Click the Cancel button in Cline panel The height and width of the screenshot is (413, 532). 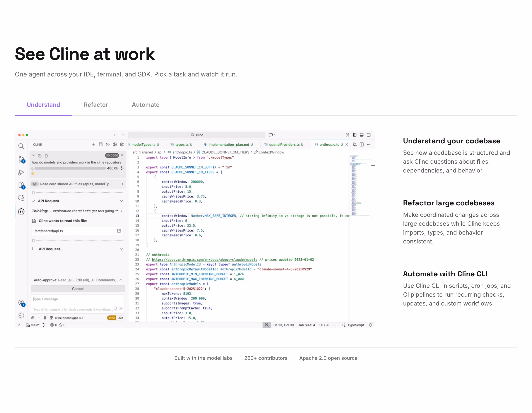click(x=78, y=289)
